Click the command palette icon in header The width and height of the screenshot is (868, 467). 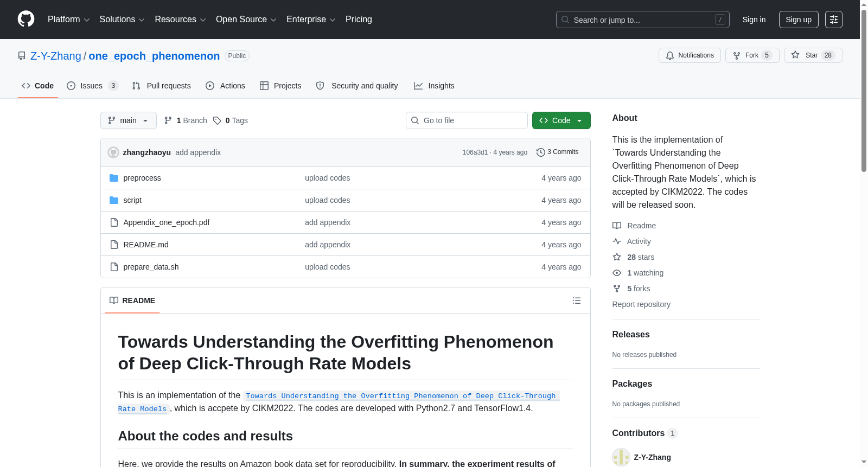click(833, 20)
